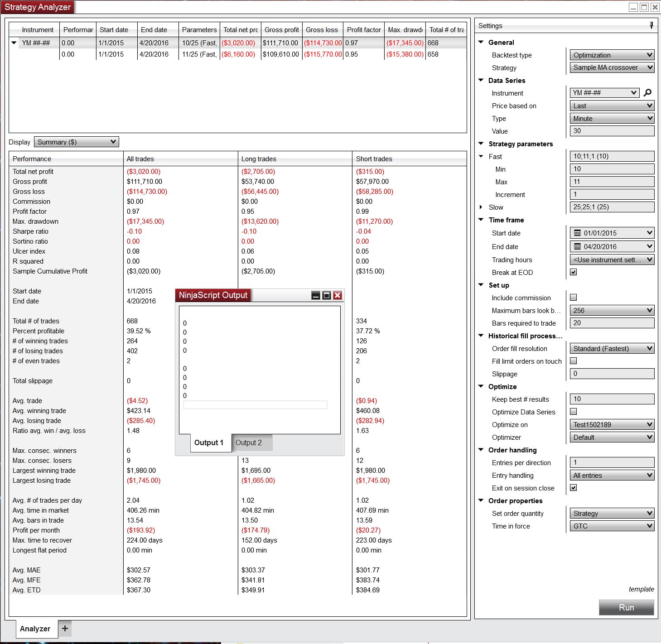The width and height of the screenshot is (661, 644).
Task: Add a new Analyzer tab
Action: coord(65,628)
